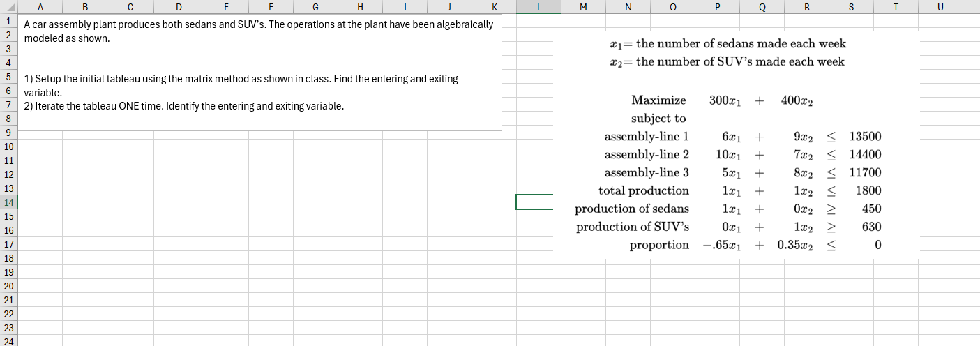
Task: Select row 1 header
Action: [8, 21]
